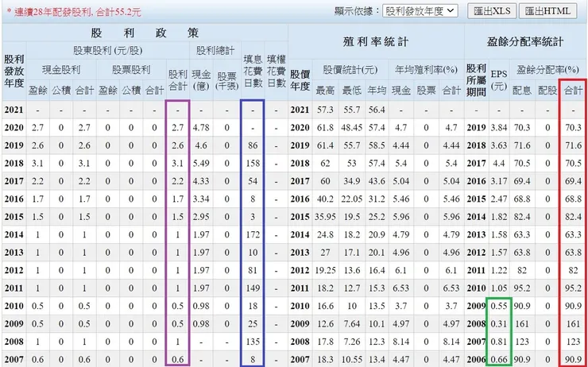
Task: Click the 現金股利 sub-header
Action: (61, 70)
